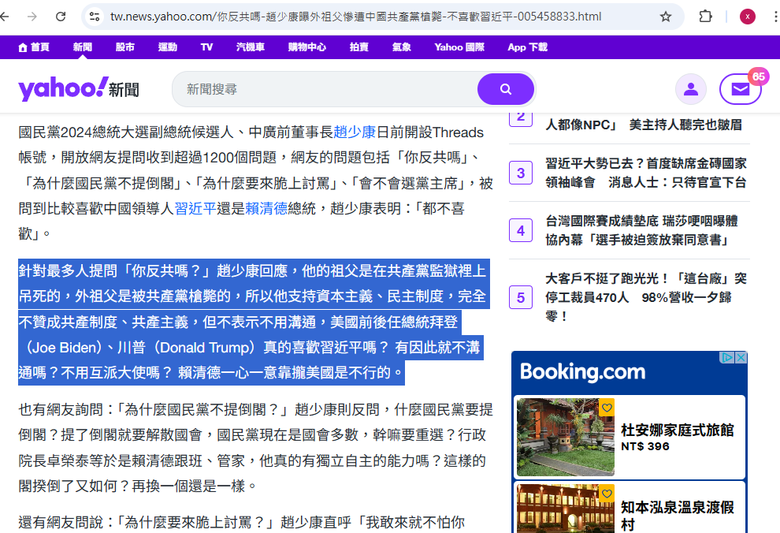Open App 下載 link
The height and width of the screenshot is (533, 780).
click(x=527, y=47)
